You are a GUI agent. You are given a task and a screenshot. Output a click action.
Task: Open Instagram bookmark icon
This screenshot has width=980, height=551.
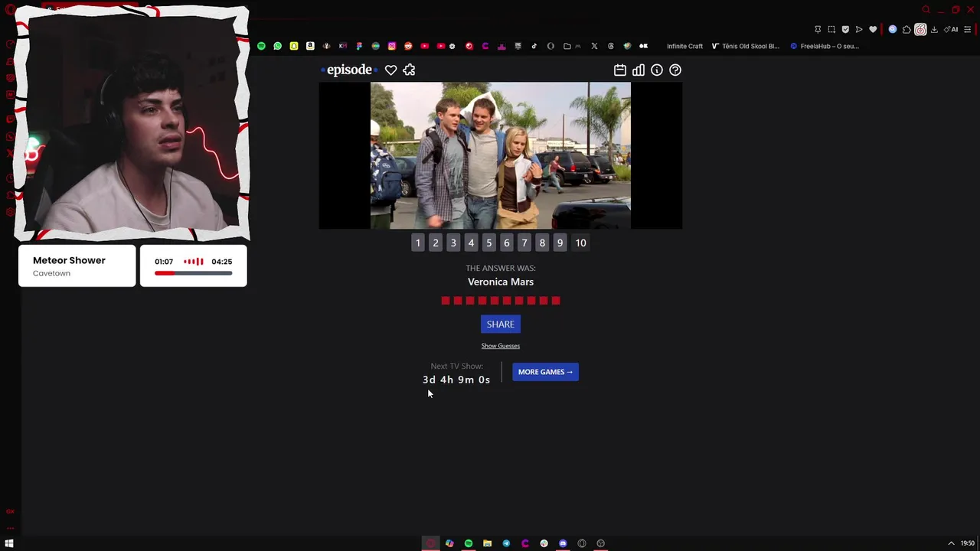click(x=392, y=46)
